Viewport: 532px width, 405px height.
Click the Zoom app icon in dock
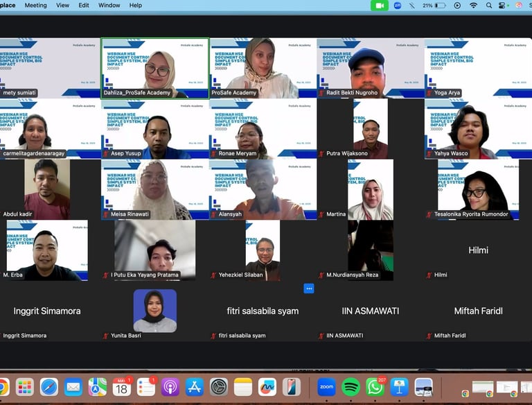click(326, 387)
